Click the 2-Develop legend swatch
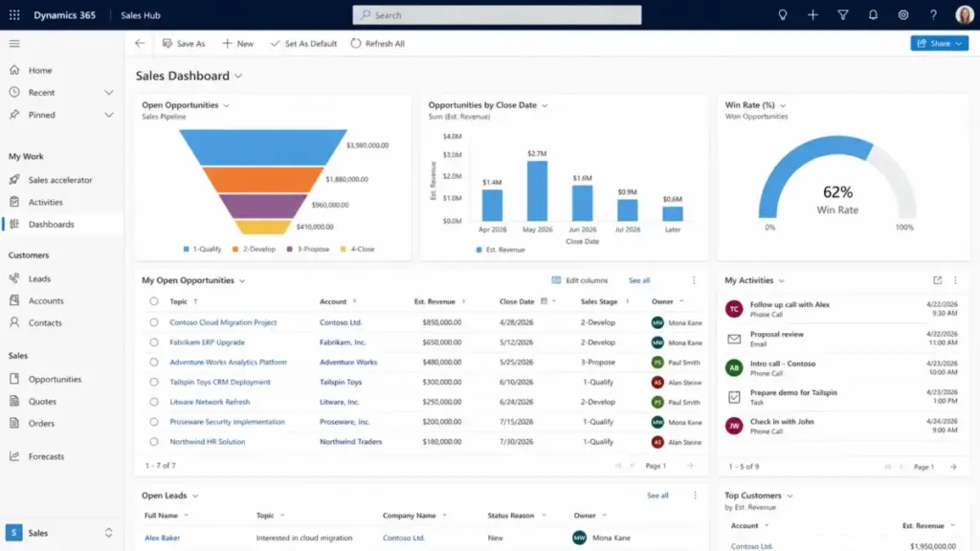Screen dimensions: 980x551 pyautogui.click(x=235, y=250)
